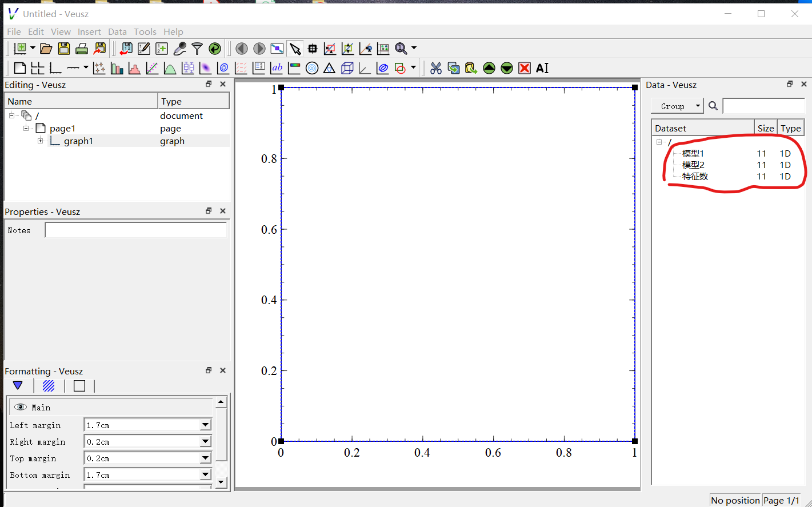Screen dimensions: 812x507
Task: Import data into the document
Action: [126, 49]
